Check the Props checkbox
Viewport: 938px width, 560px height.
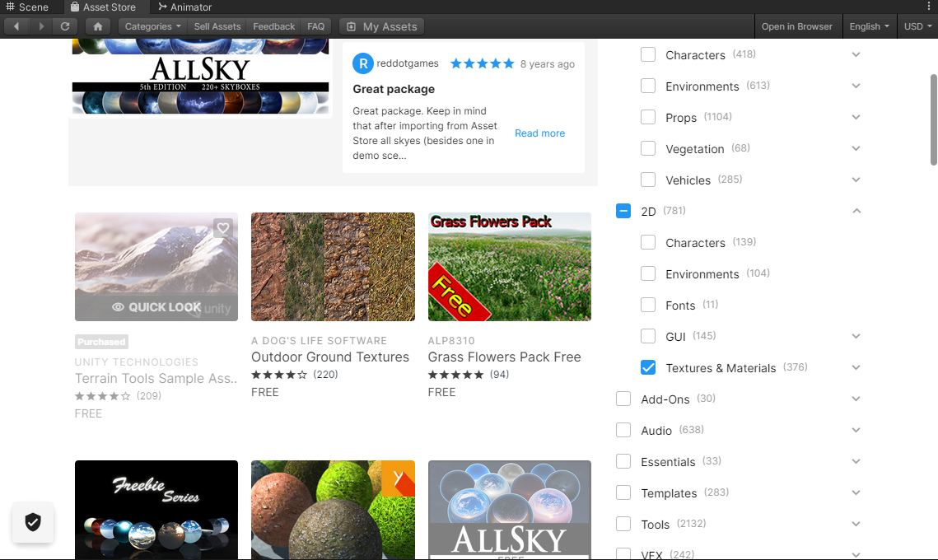(648, 117)
